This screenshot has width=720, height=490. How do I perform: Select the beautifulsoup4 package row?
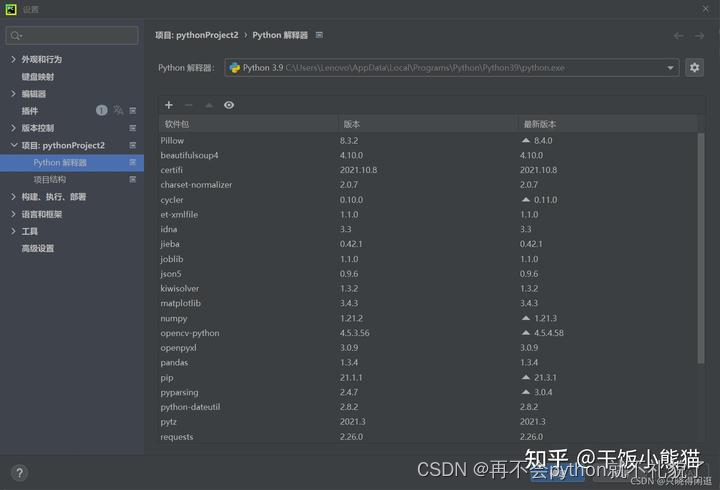(x=428, y=155)
